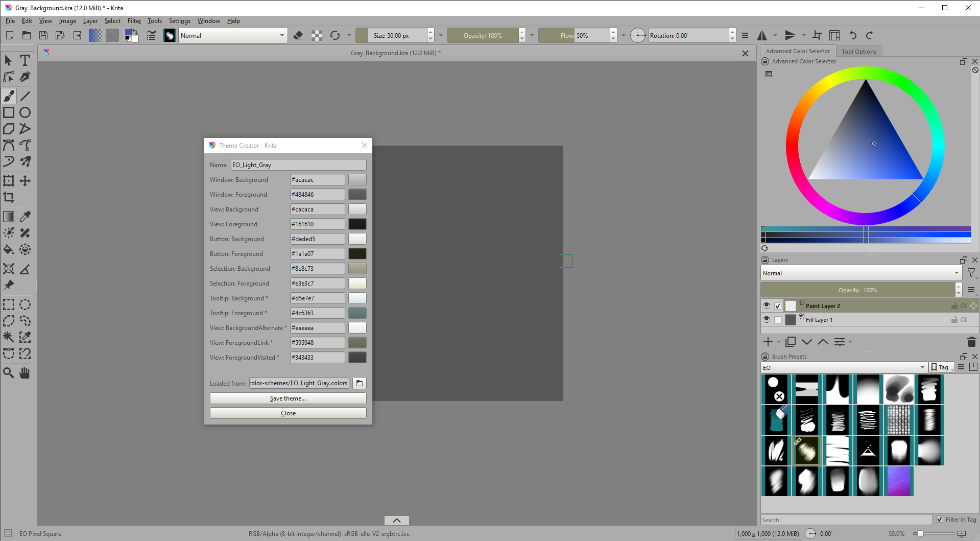Open the Settings menu
The image size is (980, 541).
coord(180,21)
